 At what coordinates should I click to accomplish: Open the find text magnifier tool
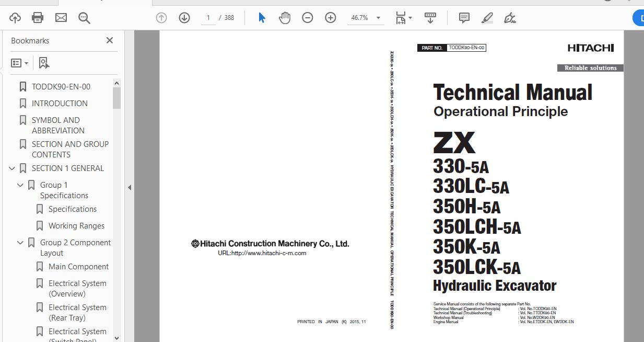pyautogui.click(x=84, y=18)
